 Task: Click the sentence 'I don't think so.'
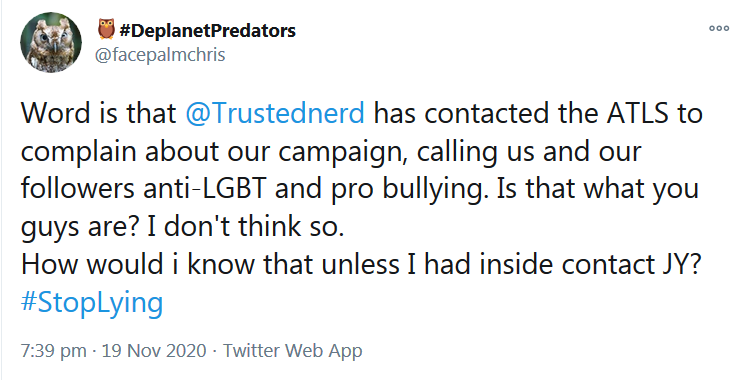point(245,226)
